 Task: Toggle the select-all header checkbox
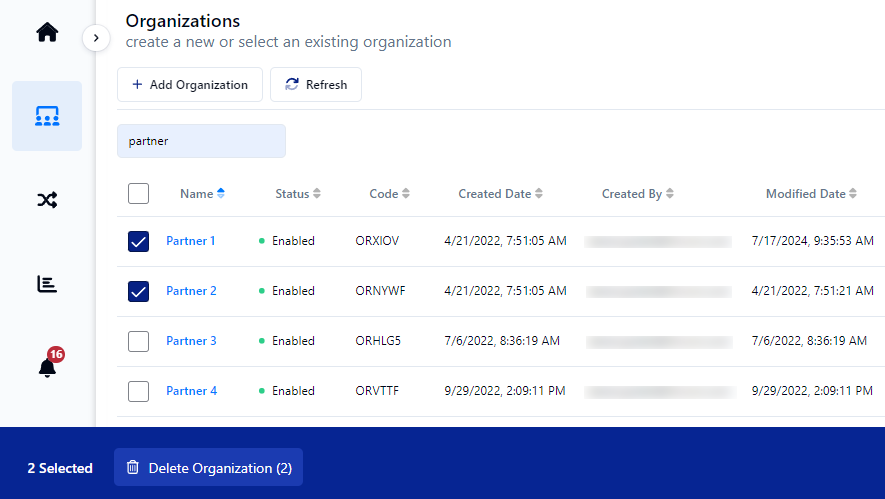[x=139, y=194]
